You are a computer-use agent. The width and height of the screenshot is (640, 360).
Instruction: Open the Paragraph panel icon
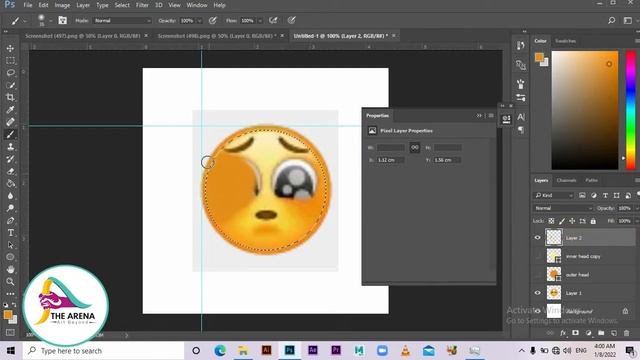point(521,130)
